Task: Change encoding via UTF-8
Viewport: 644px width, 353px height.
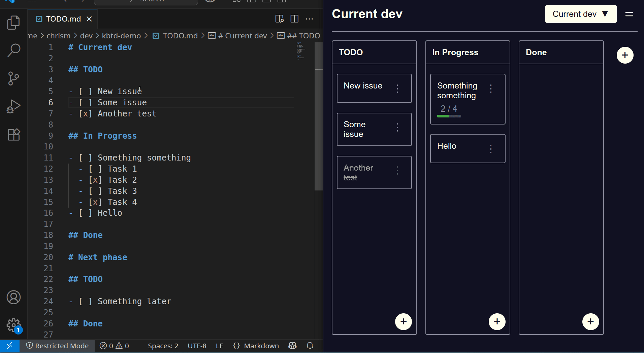Action: (x=197, y=346)
